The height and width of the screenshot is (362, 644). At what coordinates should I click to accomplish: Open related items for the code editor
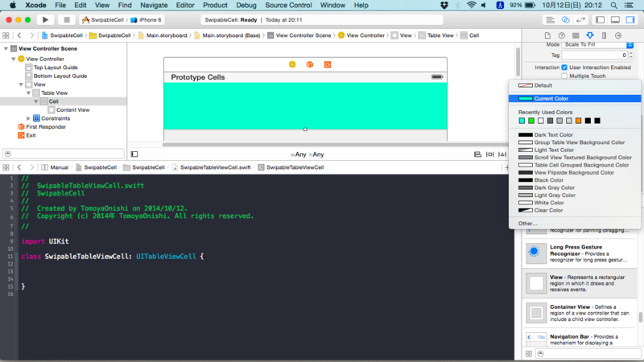(6, 167)
